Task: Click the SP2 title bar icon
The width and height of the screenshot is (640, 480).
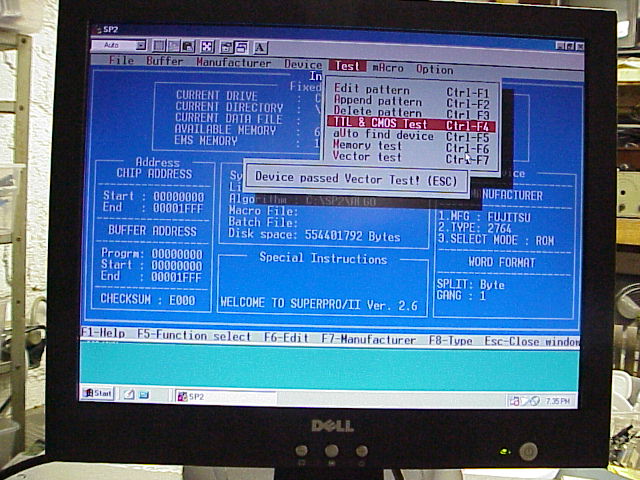Action: (x=96, y=29)
